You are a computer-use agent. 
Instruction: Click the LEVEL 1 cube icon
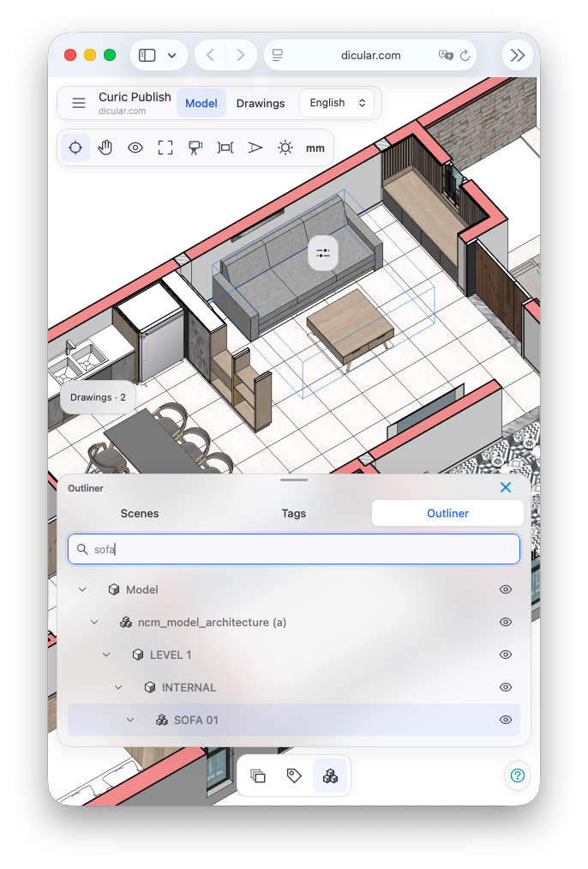pyautogui.click(x=138, y=655)
